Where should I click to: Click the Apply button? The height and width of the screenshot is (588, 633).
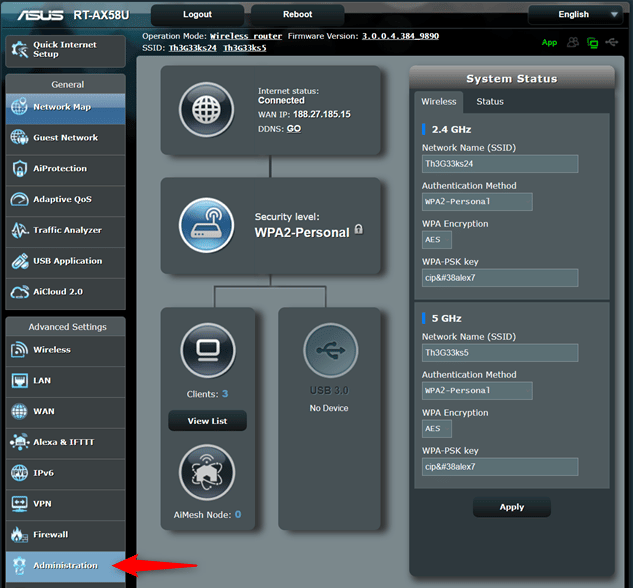coord(511,507)
